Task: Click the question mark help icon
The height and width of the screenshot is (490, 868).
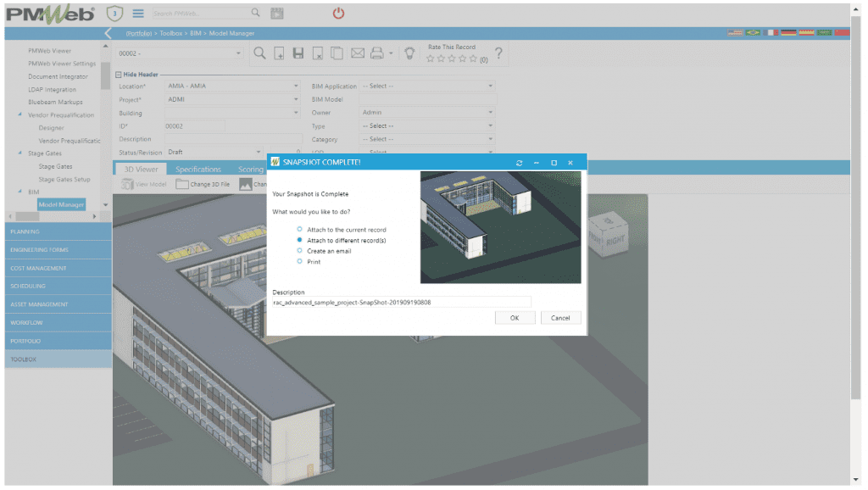Action: [x=498, y=53]
